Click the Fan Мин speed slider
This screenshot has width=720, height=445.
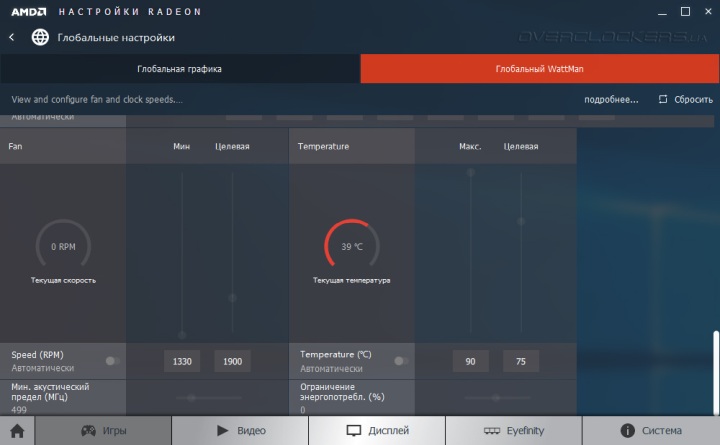click(182, 253)
